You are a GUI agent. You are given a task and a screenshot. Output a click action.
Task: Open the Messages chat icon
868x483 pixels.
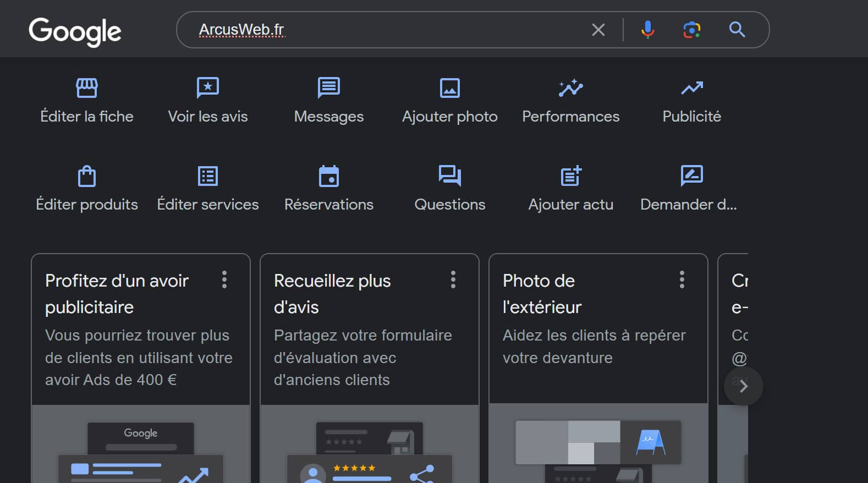click(329, 87)
